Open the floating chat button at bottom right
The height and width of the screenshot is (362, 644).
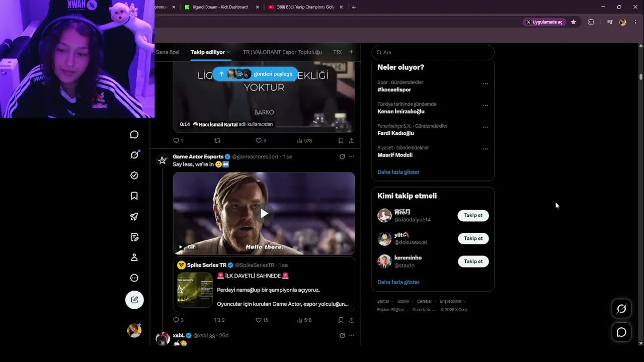pyautogui.click(x=621, y=332)
